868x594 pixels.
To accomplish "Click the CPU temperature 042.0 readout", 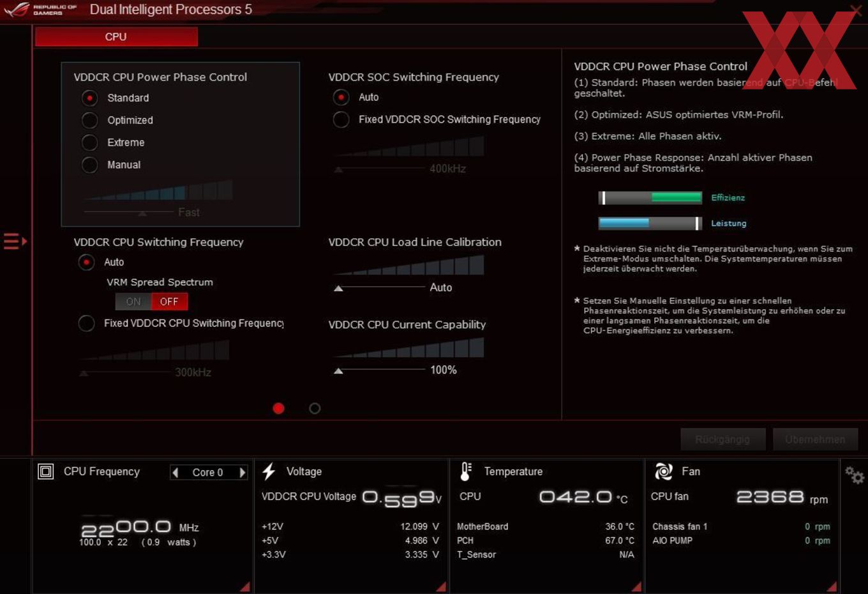I will tap(583, 497).
